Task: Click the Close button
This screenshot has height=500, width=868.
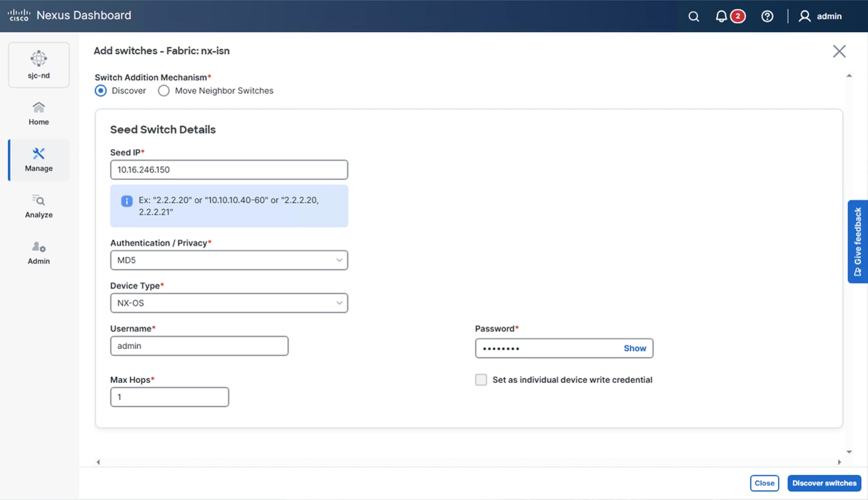Action: (x=764, y=483)
